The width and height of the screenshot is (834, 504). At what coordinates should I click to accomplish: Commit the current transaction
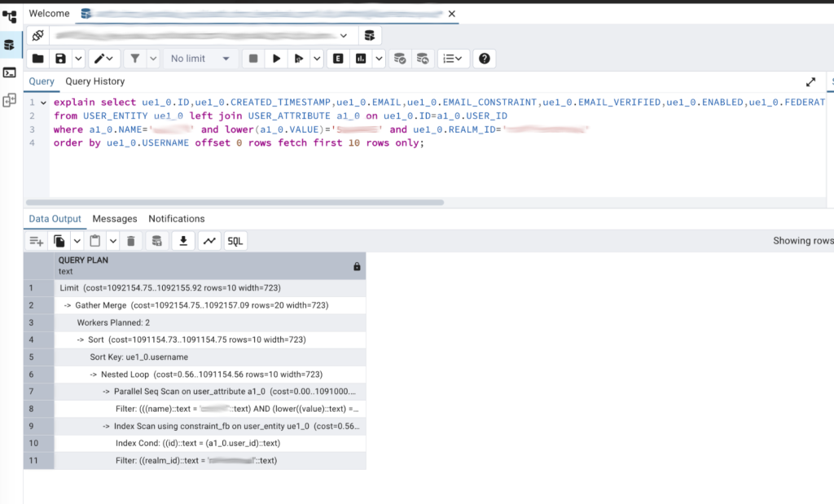tap(400, 59)
